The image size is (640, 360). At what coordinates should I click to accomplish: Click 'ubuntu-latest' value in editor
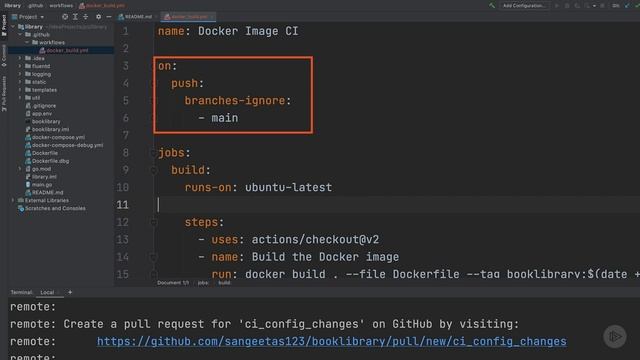(x=289, y=188)
